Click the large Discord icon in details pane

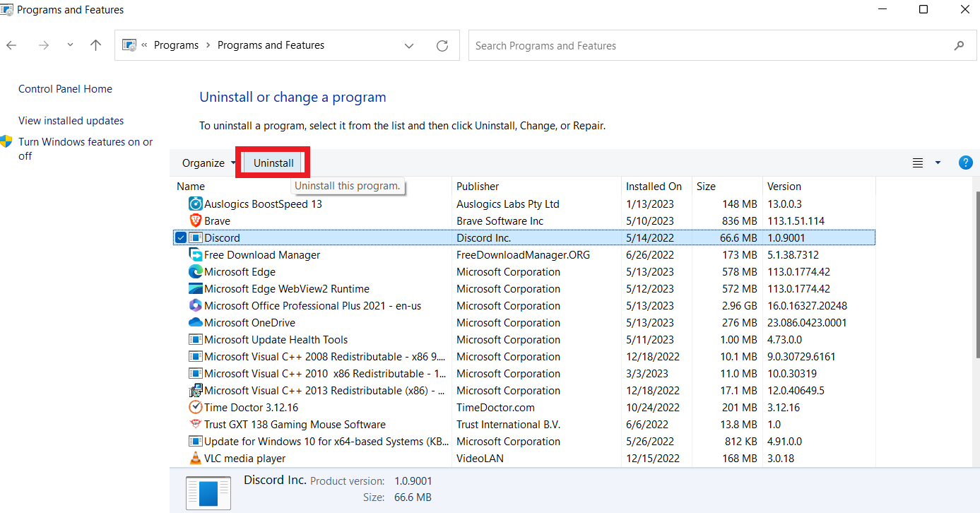click(208, 492)
